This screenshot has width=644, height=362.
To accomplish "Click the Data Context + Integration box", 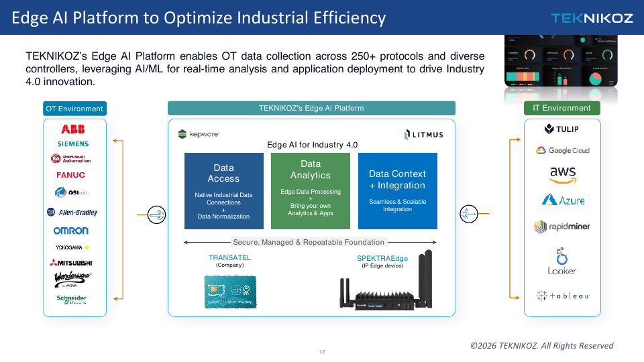I will pos(398,191).
